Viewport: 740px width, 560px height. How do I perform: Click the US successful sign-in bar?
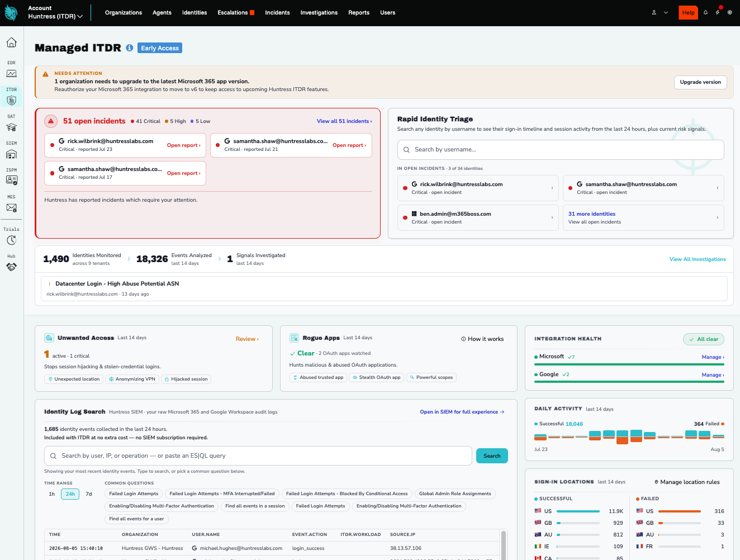578,511
